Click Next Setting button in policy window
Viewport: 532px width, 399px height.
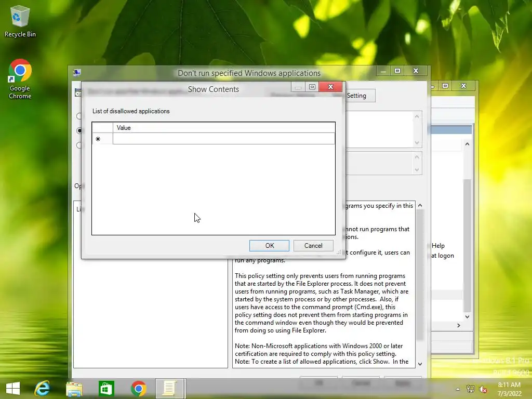tap(361, 96)
